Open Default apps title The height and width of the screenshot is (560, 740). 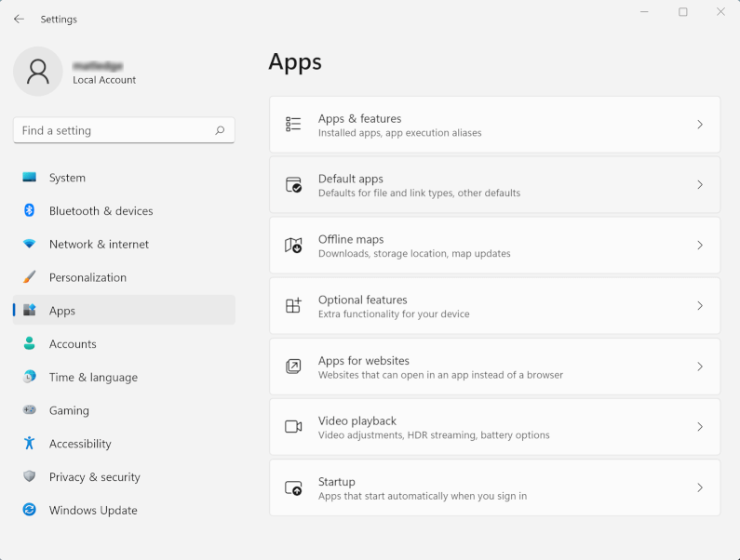pyautogui.click(x=351, y=179)
